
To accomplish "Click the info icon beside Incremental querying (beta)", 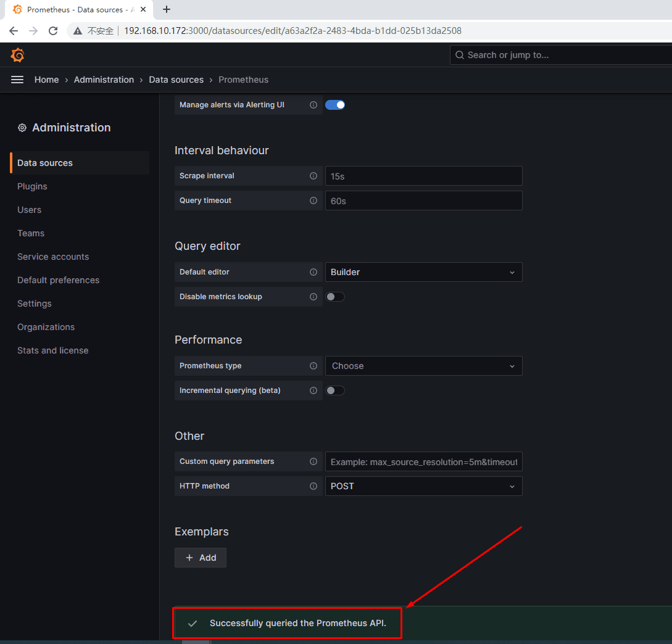I will pyautogui.click(x=313, y=390).
